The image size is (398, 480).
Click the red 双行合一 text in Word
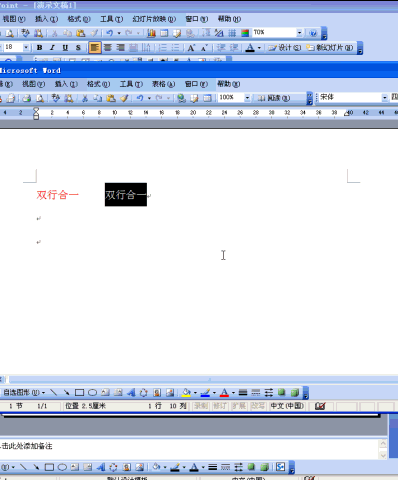tap(58, 195)
